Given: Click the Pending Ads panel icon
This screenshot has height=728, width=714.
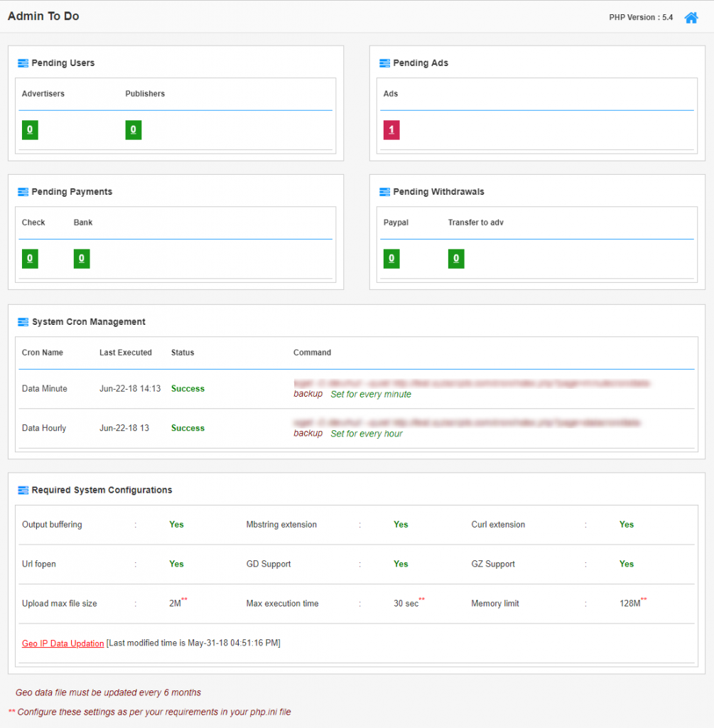Looking at the screenshot, I should pos(385,63).
